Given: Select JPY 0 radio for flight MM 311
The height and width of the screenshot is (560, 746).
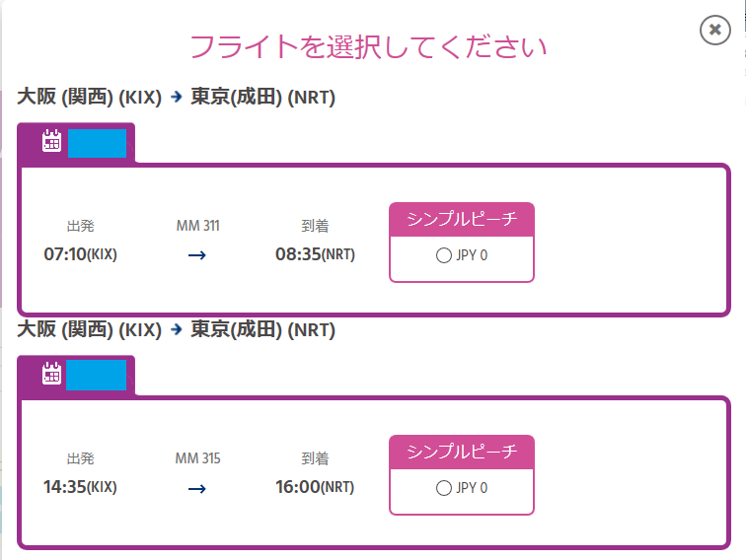Looking at the screenshot, I should coord(443,255).
